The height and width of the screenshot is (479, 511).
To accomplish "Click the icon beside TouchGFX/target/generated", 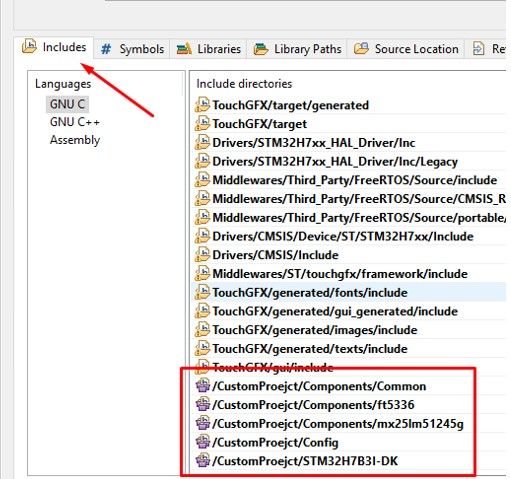I will pyautogui.click(x=202, y=105).
